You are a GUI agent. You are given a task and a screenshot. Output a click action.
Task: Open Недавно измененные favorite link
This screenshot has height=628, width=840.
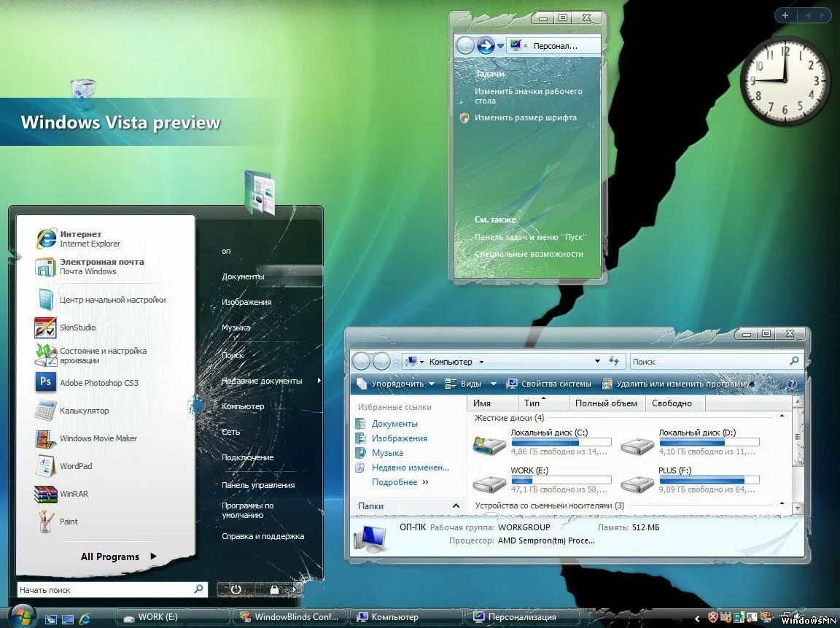[411, 468]
